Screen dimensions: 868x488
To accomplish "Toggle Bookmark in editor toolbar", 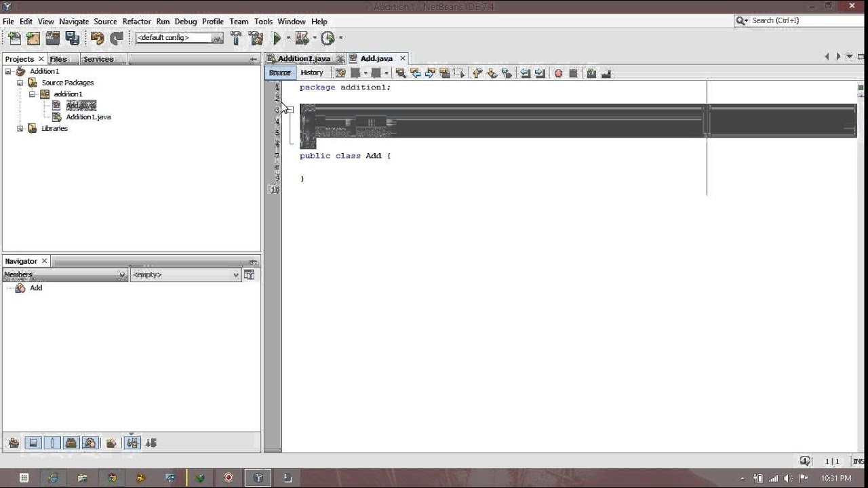I will pos(507,73).
